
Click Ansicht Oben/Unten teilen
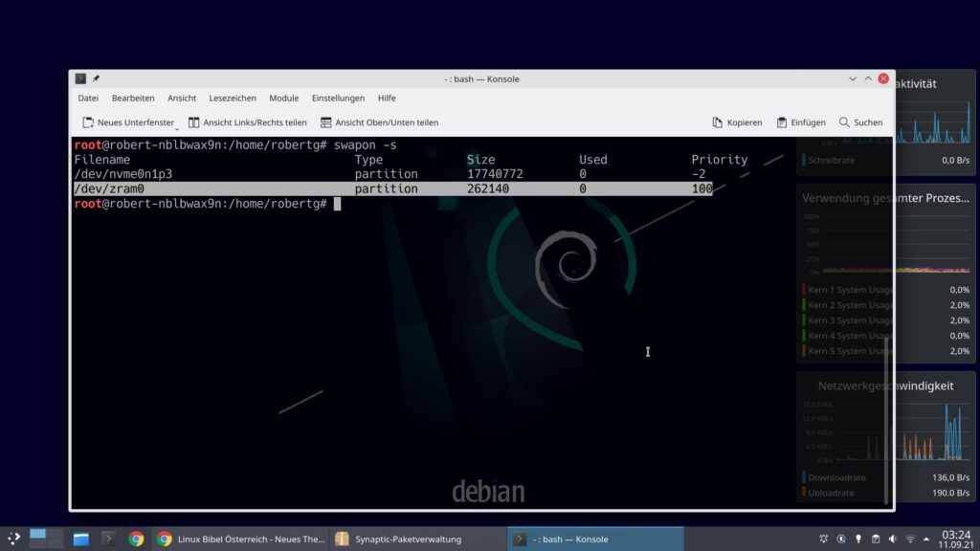click(379, 122)
